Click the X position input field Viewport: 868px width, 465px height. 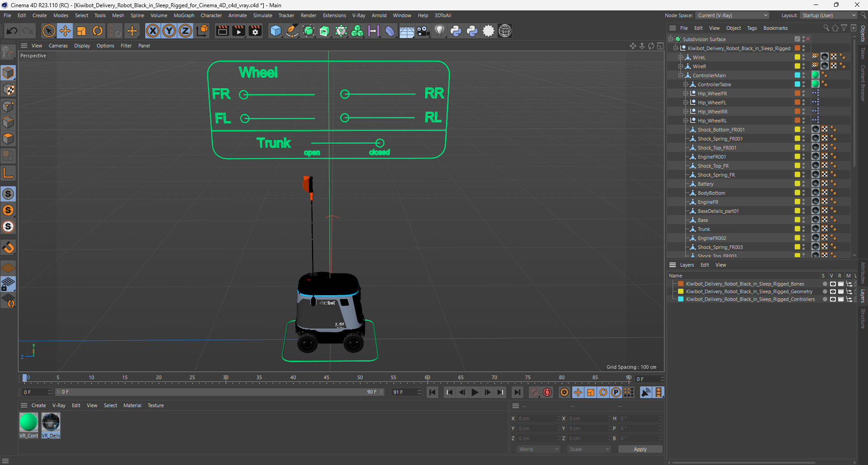[538, 418]
